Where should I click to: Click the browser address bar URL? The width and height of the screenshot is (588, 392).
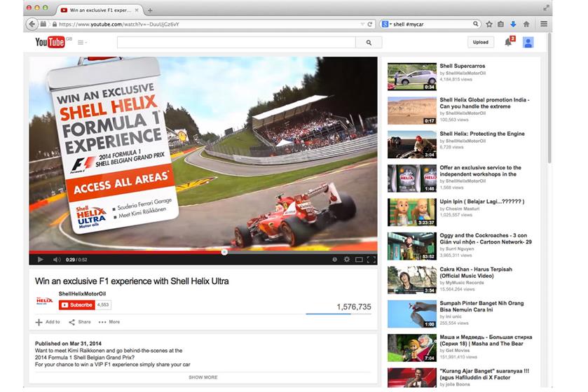point(119,24)
